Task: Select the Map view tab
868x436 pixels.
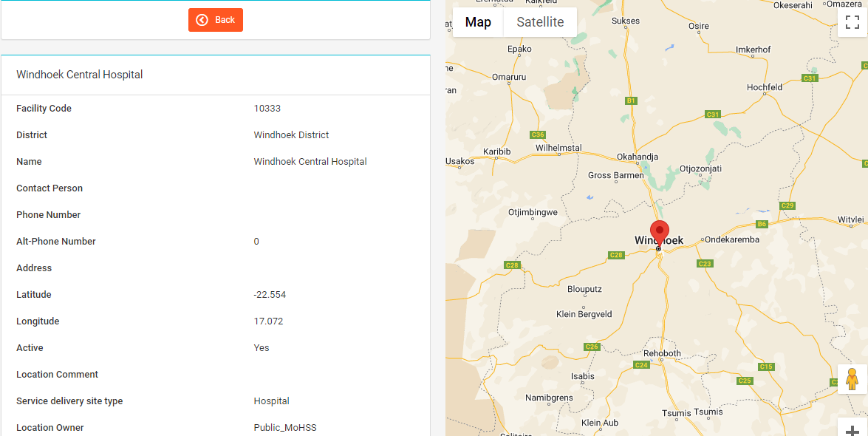Action: point(478,22)
